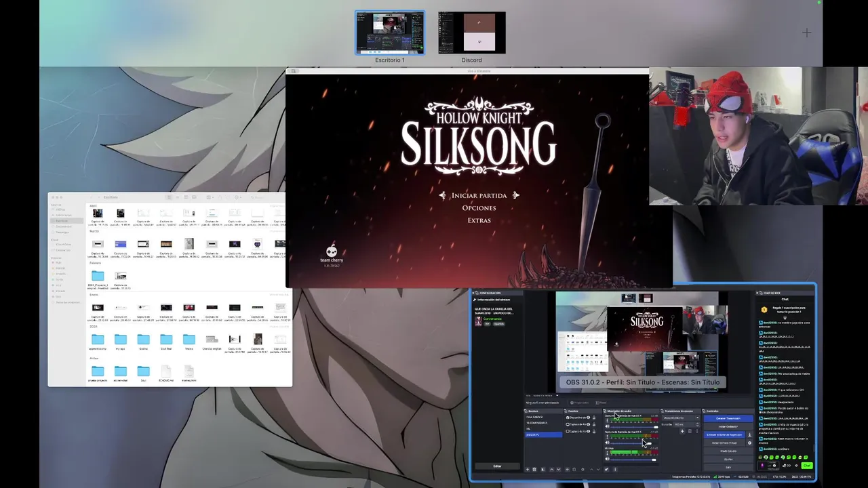Click Detener Transmisión button in OBS
The height and width of the screenshot is (488, 868).
[728, 418]
